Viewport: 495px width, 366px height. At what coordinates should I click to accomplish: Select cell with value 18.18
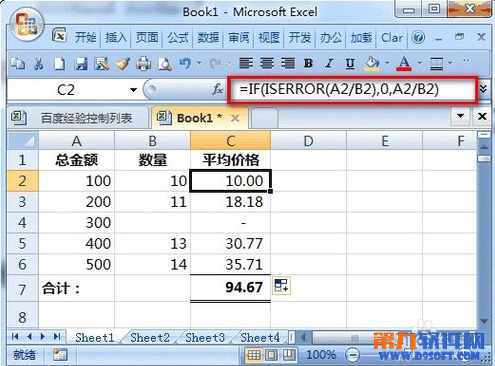(x=230, y=202)
